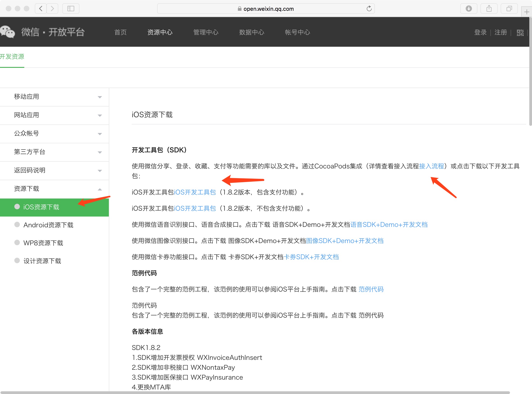Screen dimensions: 532x394
Task: Open 帐号中心 navigation item
Action: click(x=297, y=32)
